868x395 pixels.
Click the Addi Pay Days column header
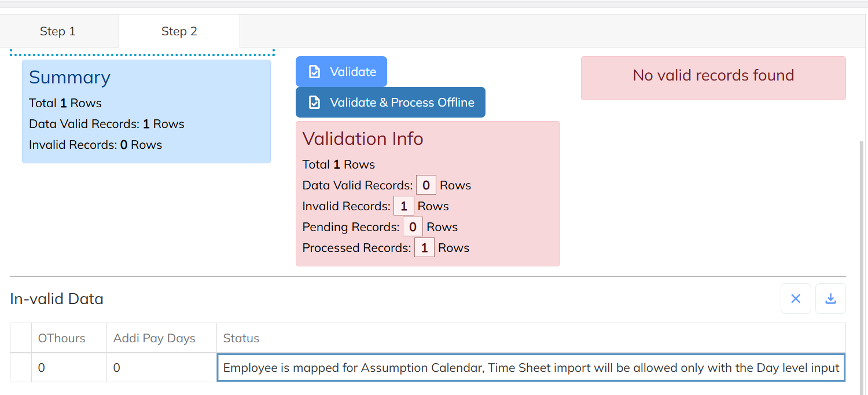155,338
